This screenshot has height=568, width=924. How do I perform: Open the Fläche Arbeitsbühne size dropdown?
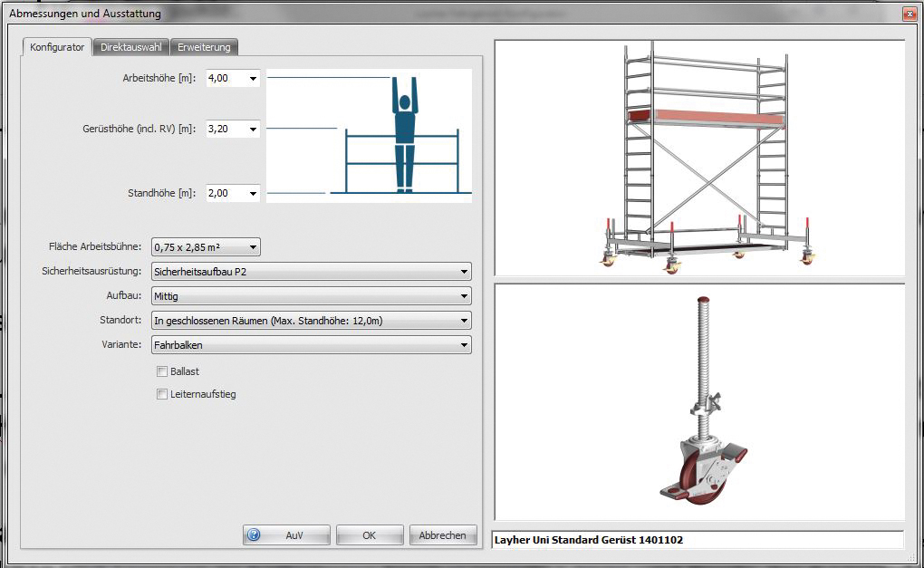253,246
